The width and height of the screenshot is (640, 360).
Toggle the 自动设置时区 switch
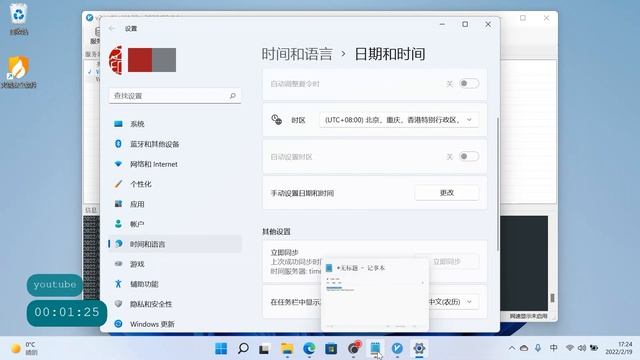click(x=469, y=156)
